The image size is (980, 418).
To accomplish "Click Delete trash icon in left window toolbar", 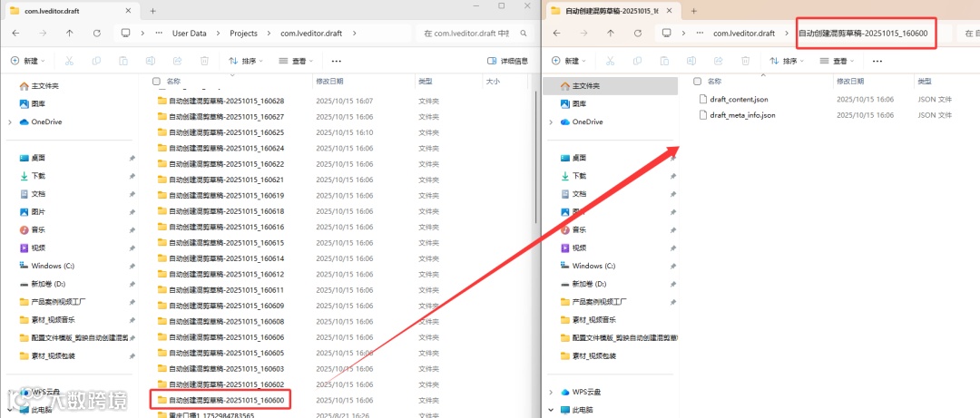I will (x=204, y=61).
